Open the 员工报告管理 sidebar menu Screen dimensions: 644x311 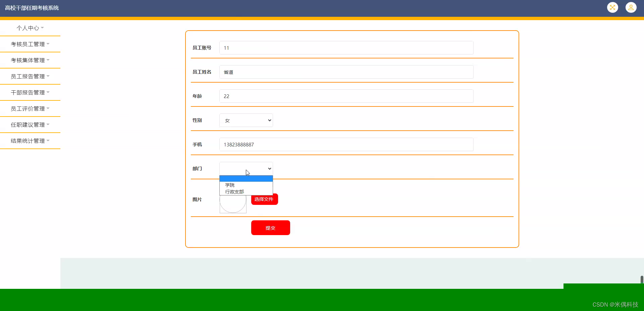point(30,76)
